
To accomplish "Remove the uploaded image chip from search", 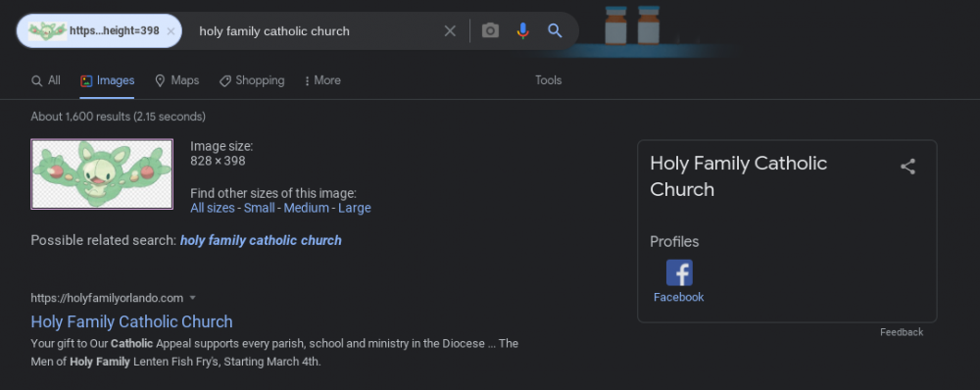I will [x=171, y=31].
